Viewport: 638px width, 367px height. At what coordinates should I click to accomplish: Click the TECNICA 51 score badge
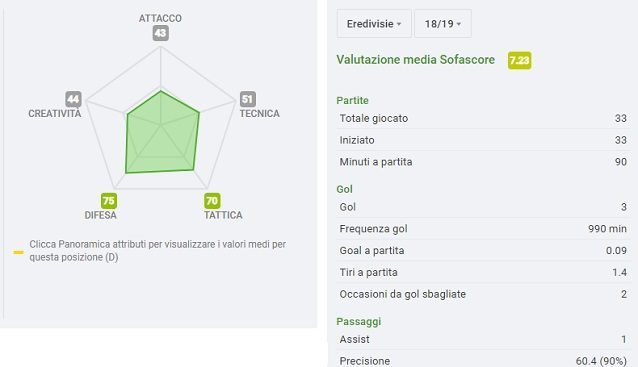[x=247, y=99]
